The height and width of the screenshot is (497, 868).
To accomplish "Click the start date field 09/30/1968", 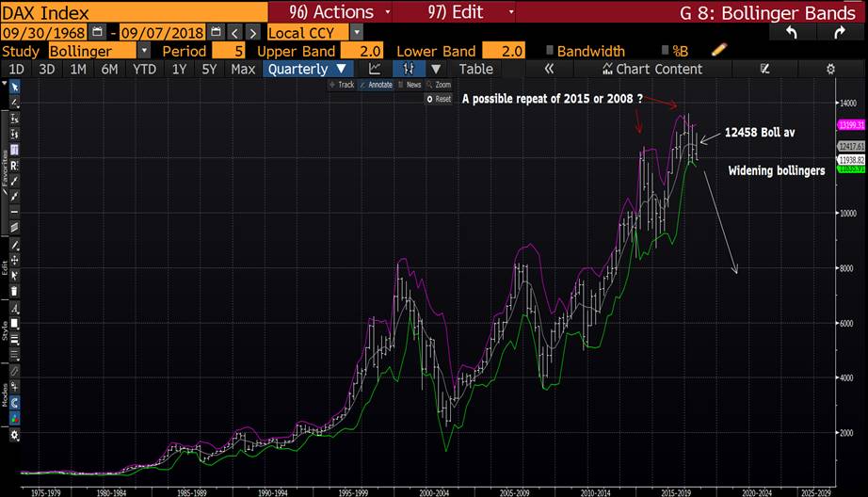I will [43, 33].
